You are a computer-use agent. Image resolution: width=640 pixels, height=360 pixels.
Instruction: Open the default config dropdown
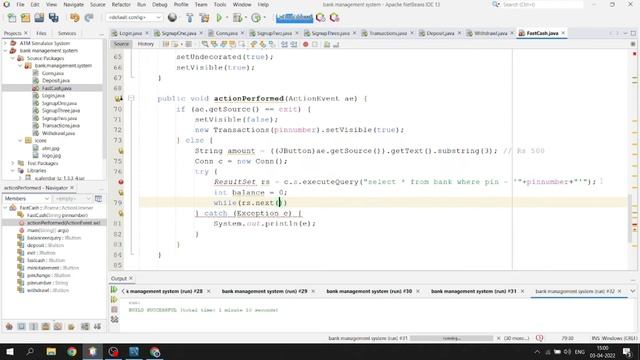coord(134,18)
